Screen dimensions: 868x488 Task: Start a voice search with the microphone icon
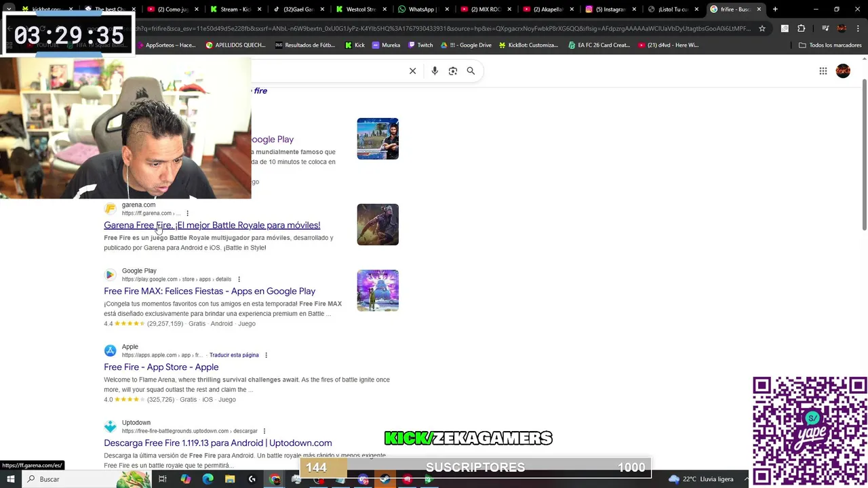[x=435, y=70]
